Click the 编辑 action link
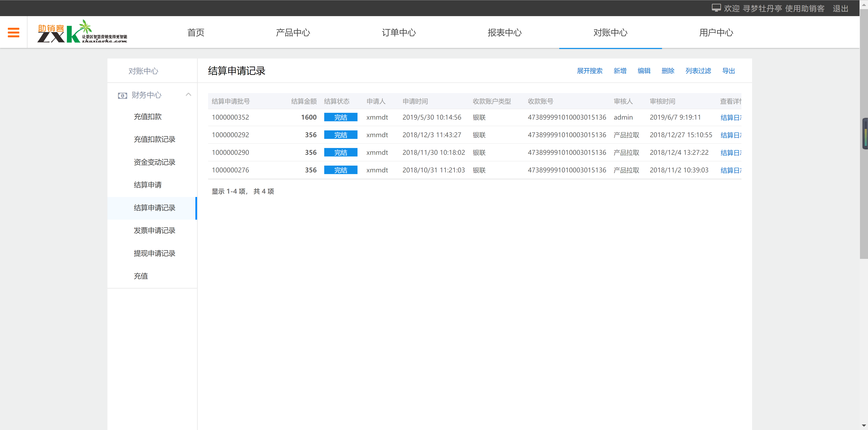Screen dimensions: 868x430 (644, 71)
